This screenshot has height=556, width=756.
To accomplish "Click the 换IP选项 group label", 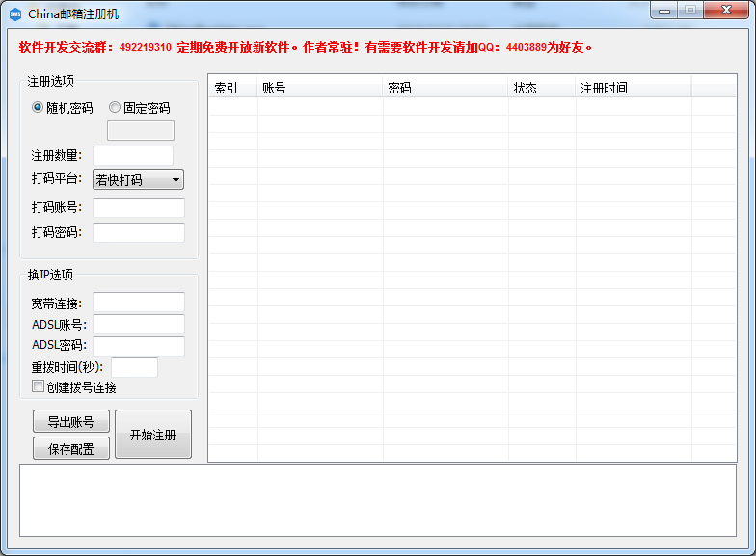I will [x=50, y=275].
